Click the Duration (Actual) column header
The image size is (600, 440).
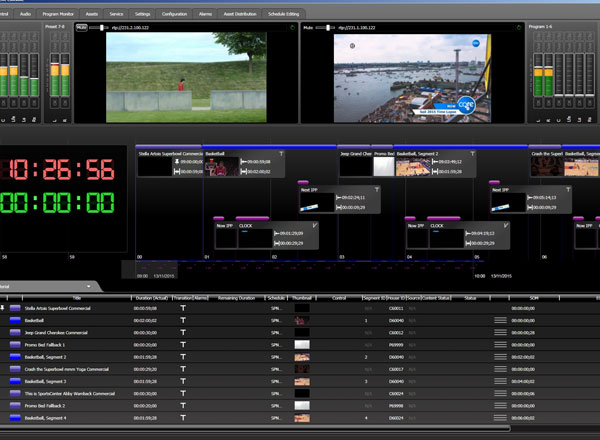click(x=152, y=298)
